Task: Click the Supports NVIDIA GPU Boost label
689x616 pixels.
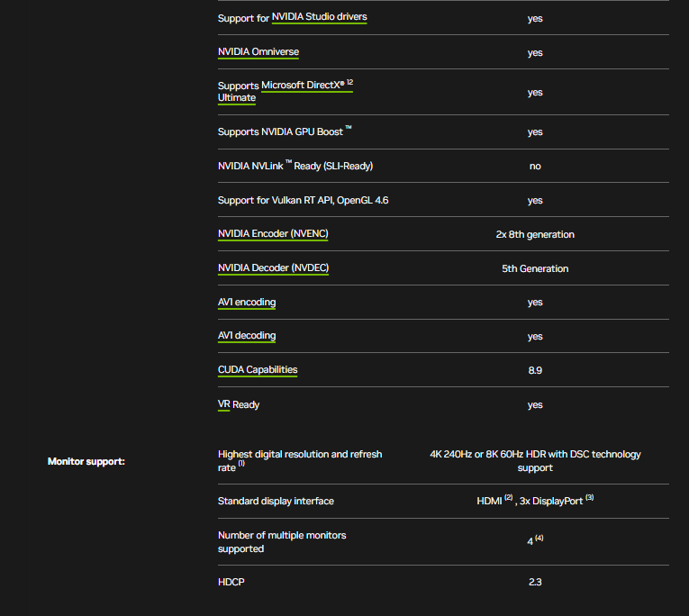Action: 281,132
